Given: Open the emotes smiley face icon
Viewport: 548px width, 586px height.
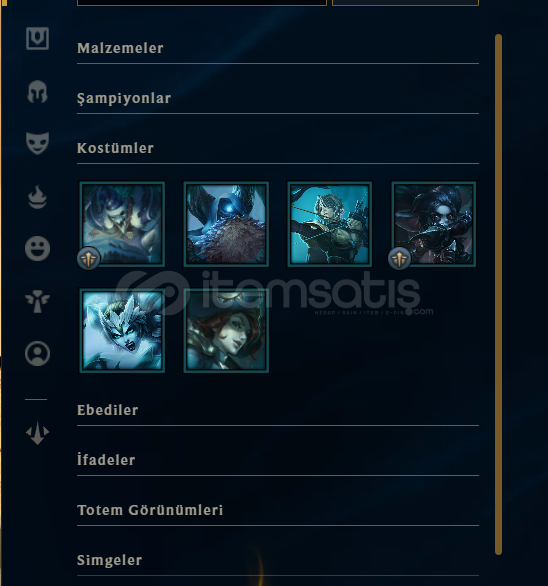Looking at the screenshot, I should [x=37, y=248].
